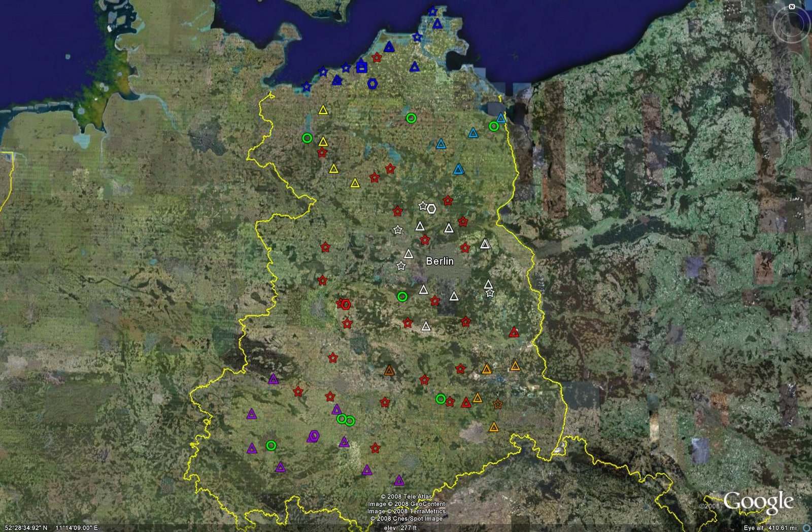Image resolution: width=812 pixels, height=532 pixels.
Task: Click the southernmost red star marker
Action: (x=375, y=448)
